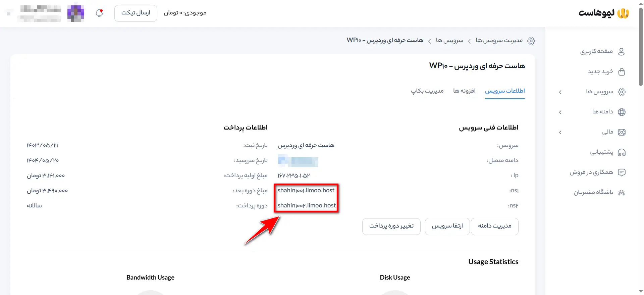Image resolution: width=644 pixels, height=295 pixels.
Task: Select the اطلاعات سرویس tab
Action: point(505,91)
